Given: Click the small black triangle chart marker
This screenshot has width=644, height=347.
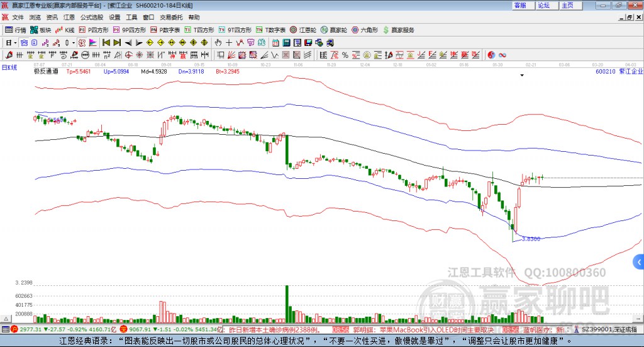Looking at the screenshot, I should [x=522, y=75].
